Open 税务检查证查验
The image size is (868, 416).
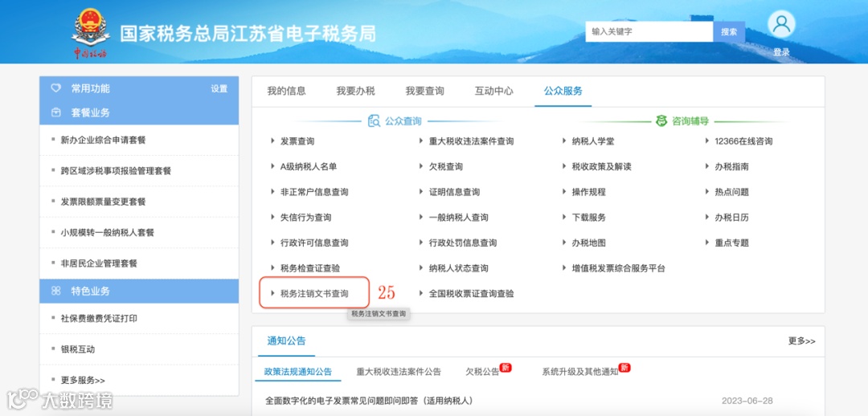310,268
